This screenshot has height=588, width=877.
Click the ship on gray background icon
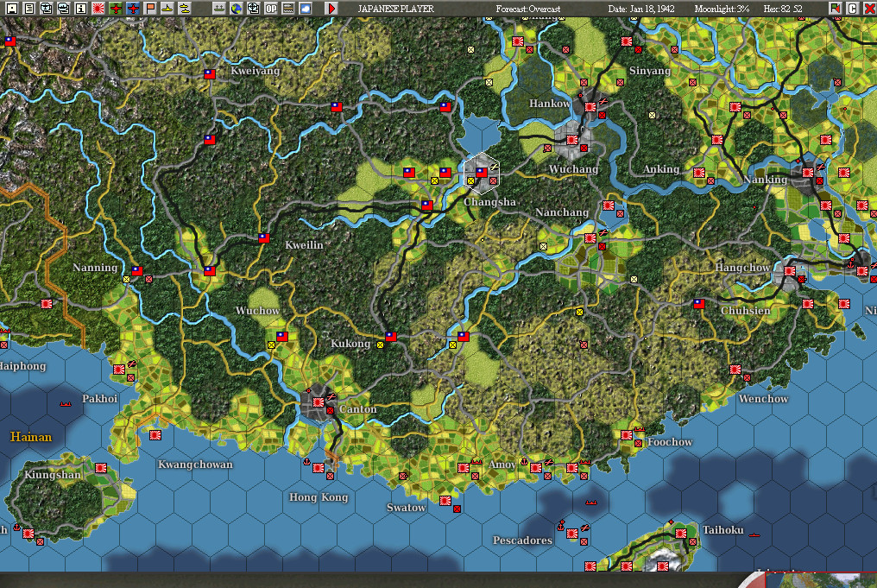point(218,9)
